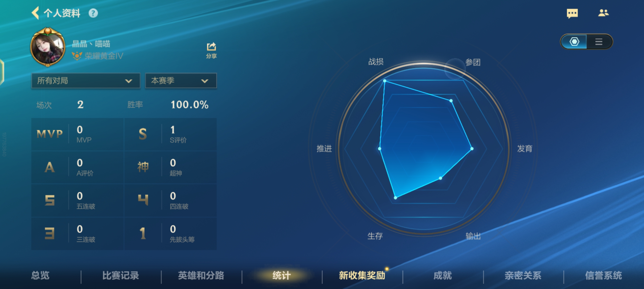644x289 pixels.
Task: Switch to hexagon radar chart view
Action: (x=574, y=41)
